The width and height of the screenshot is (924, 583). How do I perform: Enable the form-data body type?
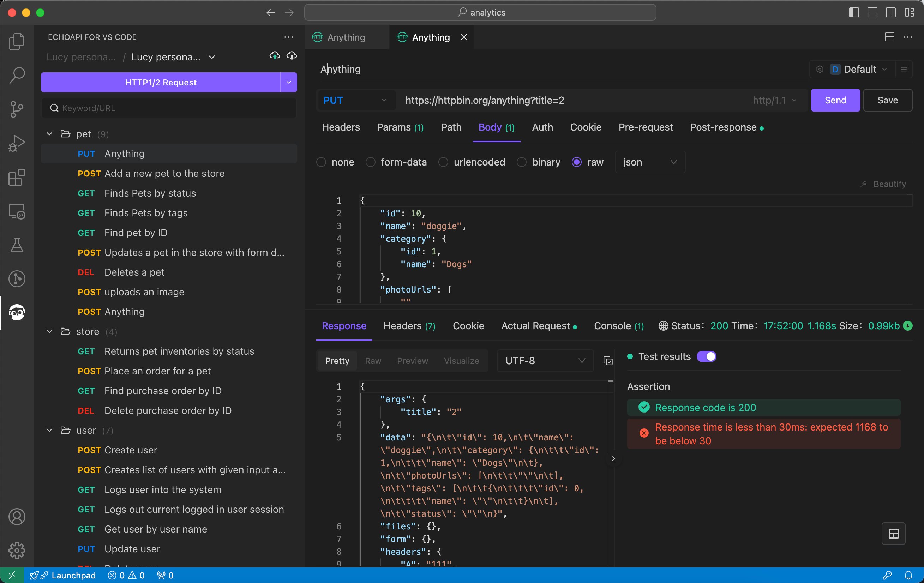pos(370,162)
